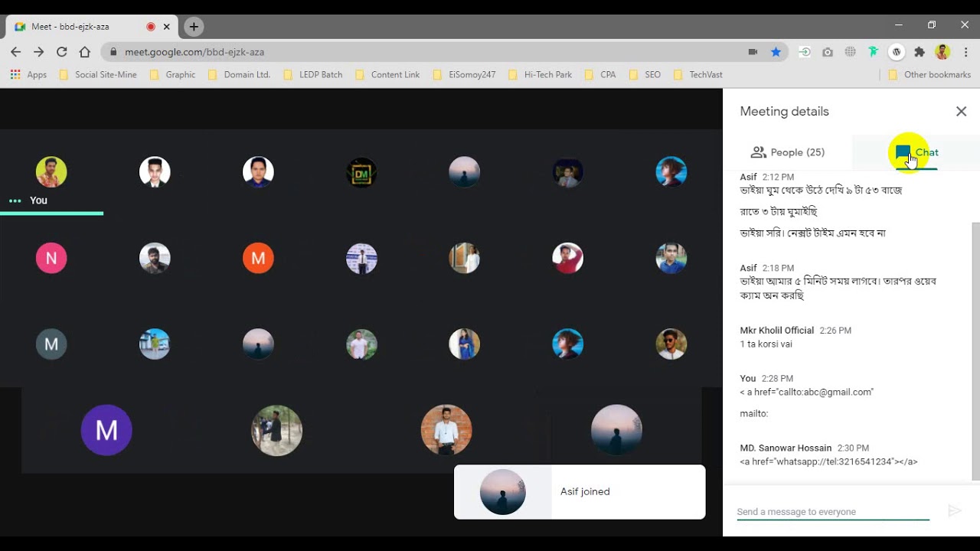The height and width of the screenshot is (551, 980).
Task: Open the Chrome profile avatar
Action: point(942,52)
